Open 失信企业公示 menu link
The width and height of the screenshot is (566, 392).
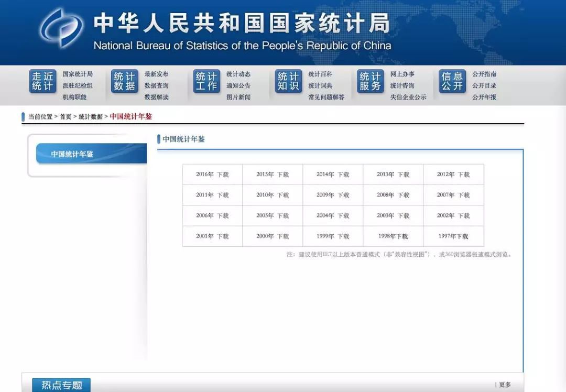(408, 97)
